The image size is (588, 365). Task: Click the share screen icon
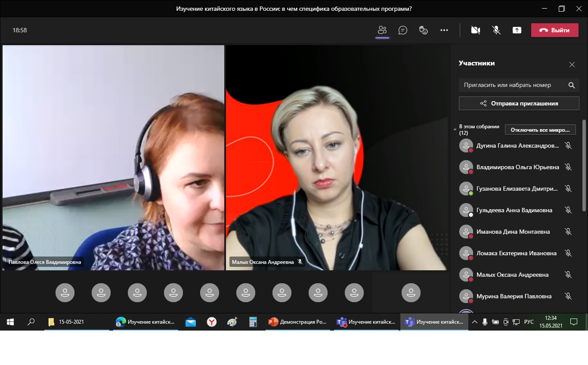[x=517, y=30]
